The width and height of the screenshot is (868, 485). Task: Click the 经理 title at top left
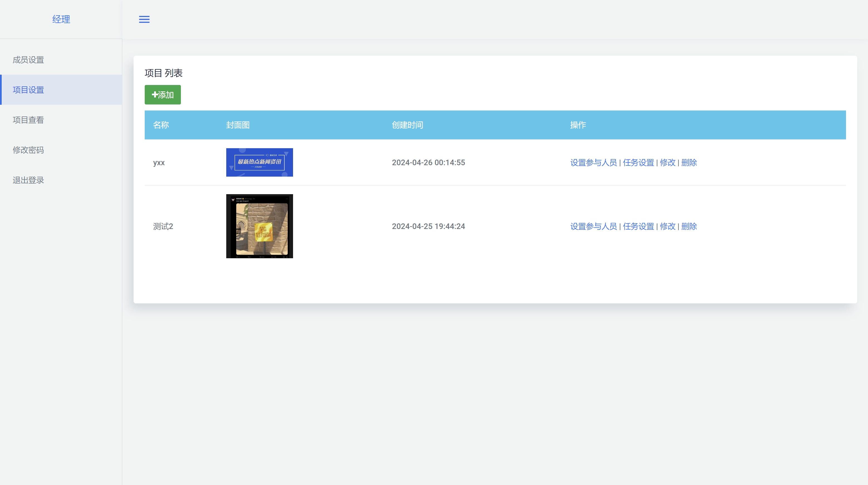(x=61, y=19)
